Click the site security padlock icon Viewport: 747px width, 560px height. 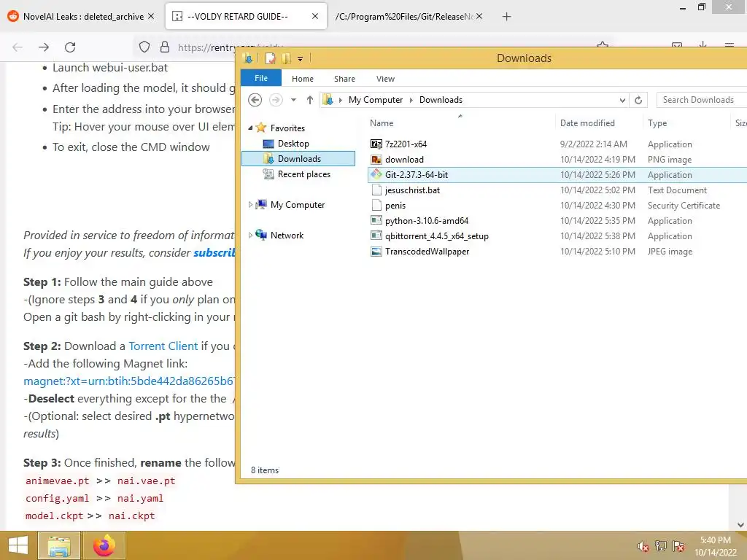(x=165, y=47)
